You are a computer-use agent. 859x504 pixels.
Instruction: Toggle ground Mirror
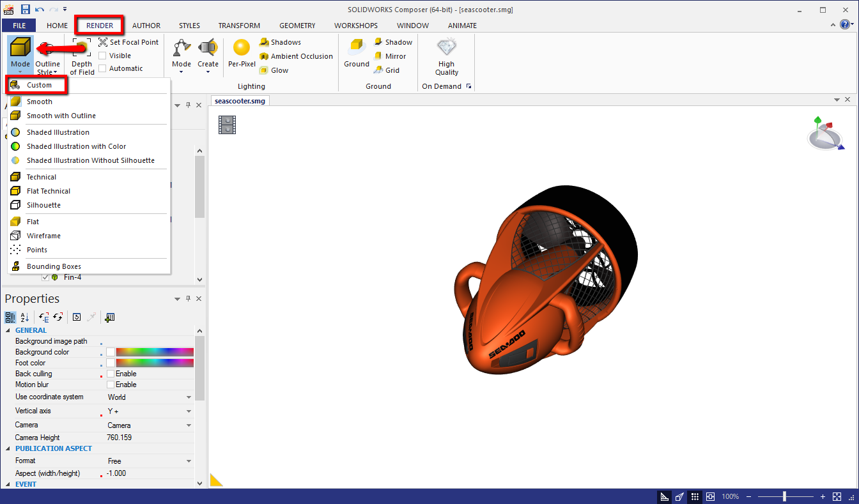[389, 56]
